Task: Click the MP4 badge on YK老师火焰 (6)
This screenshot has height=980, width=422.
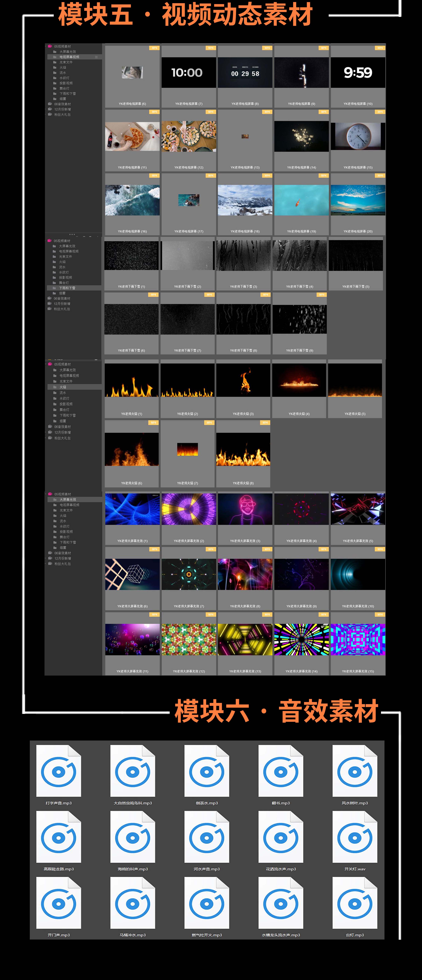Action: [154, 423]
